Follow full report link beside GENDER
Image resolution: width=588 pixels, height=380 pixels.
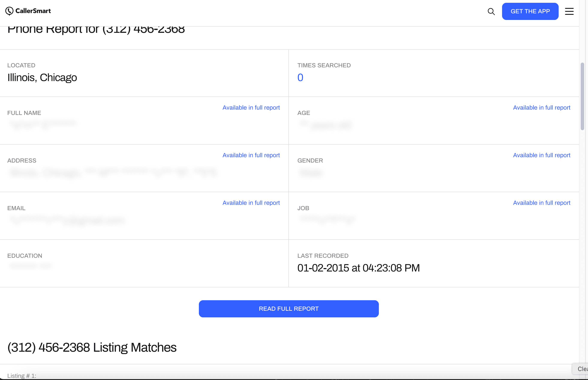(541, 155)
